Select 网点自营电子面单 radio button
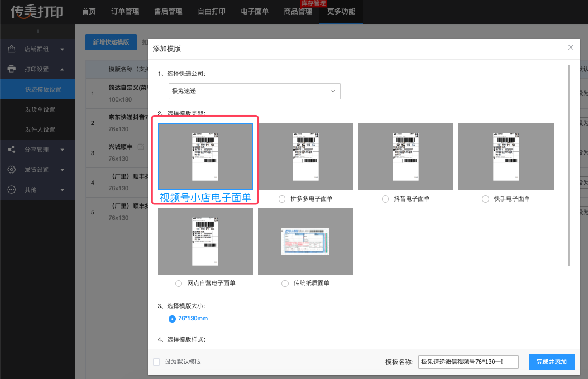Viewport: 588px width, 379px height. pyautogui.click(x=179, y=284)
